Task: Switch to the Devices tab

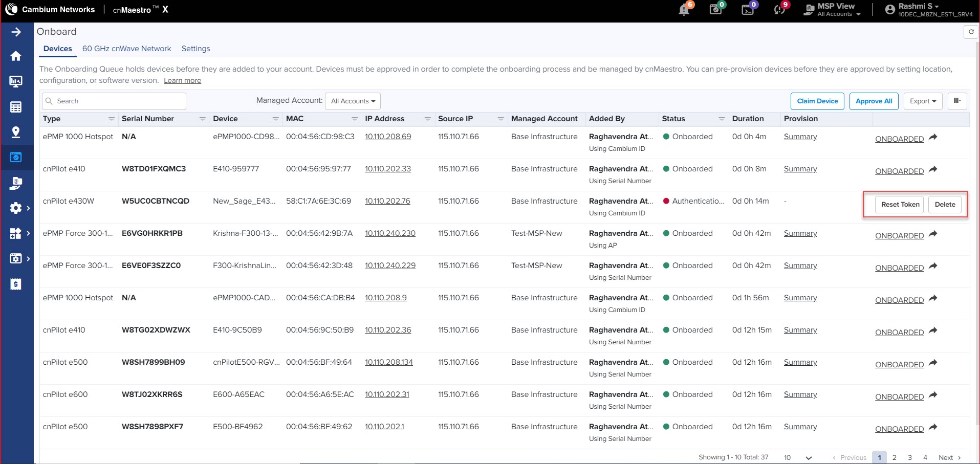Action: pos(57,49)
